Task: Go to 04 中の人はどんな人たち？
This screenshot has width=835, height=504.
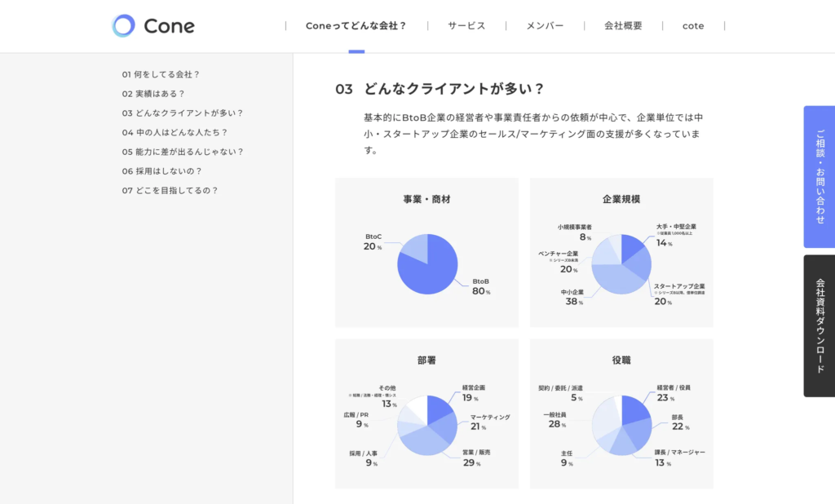Action: click(175, 132)
